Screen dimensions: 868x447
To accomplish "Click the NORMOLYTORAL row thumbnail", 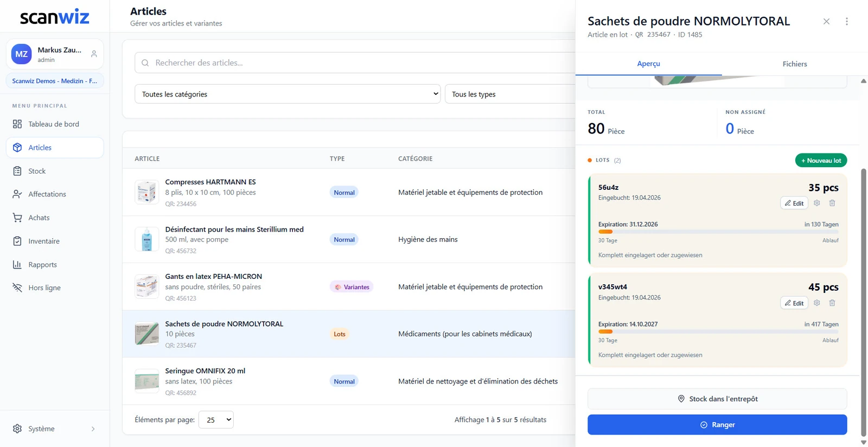I will [147, 334].
